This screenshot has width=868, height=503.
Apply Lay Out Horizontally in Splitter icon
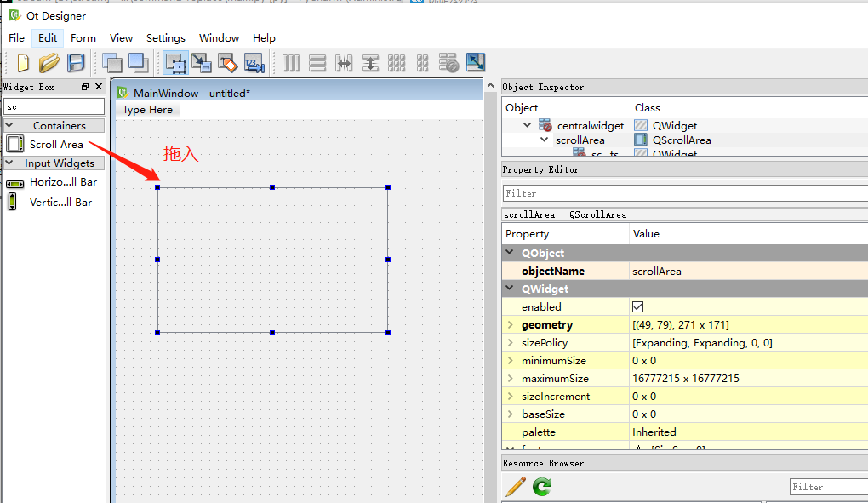click(344, 63)
